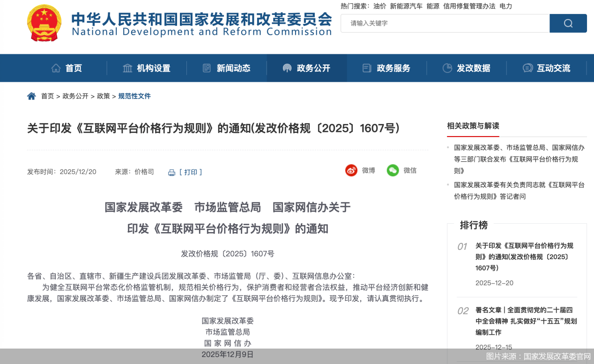Viewport: 594px width, 364px height.
Task: Click the chart icon beside 发改数据
Action: coord(447,68)
